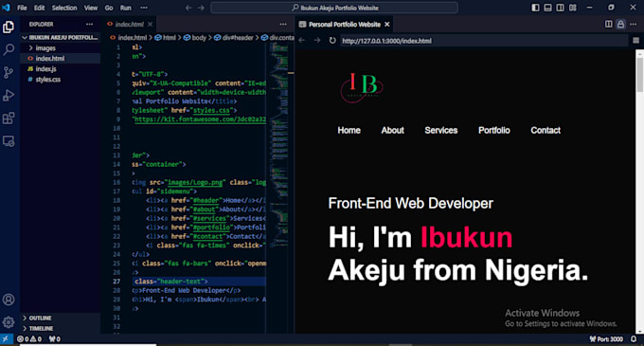Toggle the editor group lock icon
This screenshot has height=346, width=644.
point(620,25)
